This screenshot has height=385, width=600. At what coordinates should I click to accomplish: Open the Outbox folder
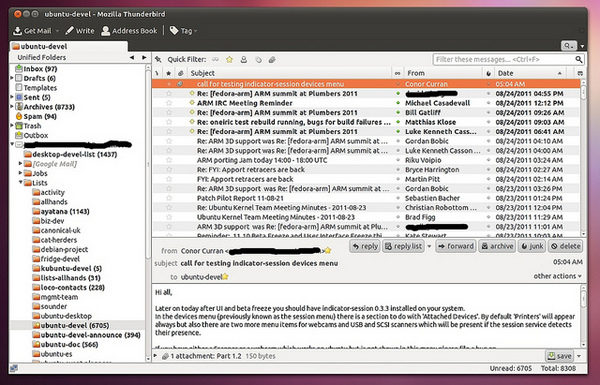pyautogui.click(x=31, y=135)
